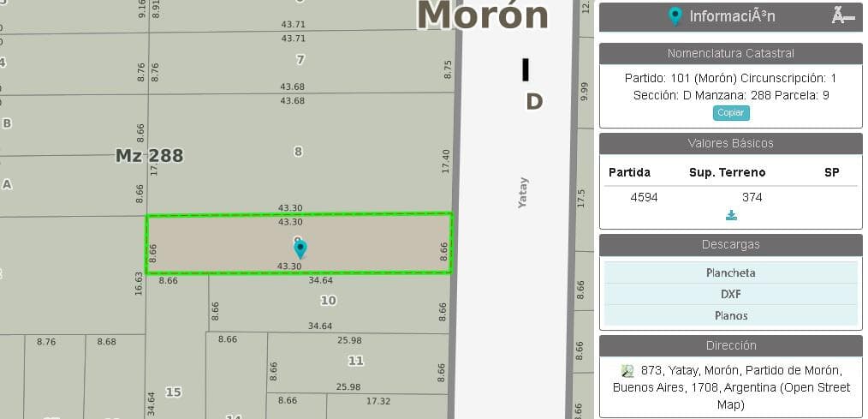Click the Valores Básicos section header
This screenshot has height=419, width=868.
pos(731,144)
